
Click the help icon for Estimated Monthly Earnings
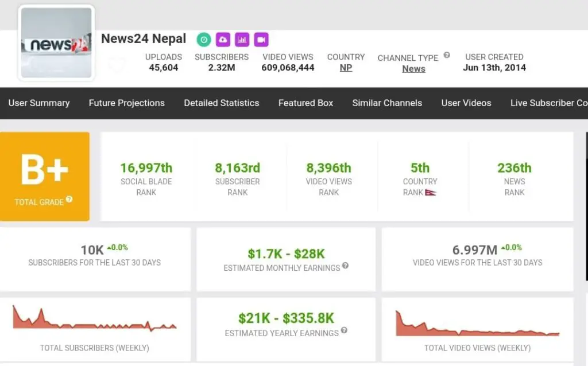tap(345, 266)
